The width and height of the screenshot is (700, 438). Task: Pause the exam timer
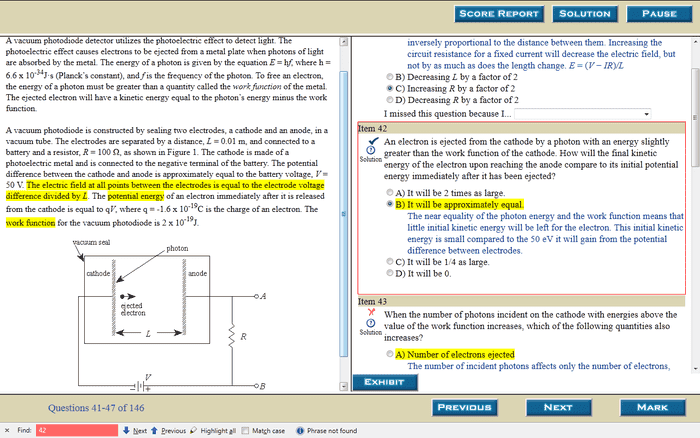coord(659,14)
